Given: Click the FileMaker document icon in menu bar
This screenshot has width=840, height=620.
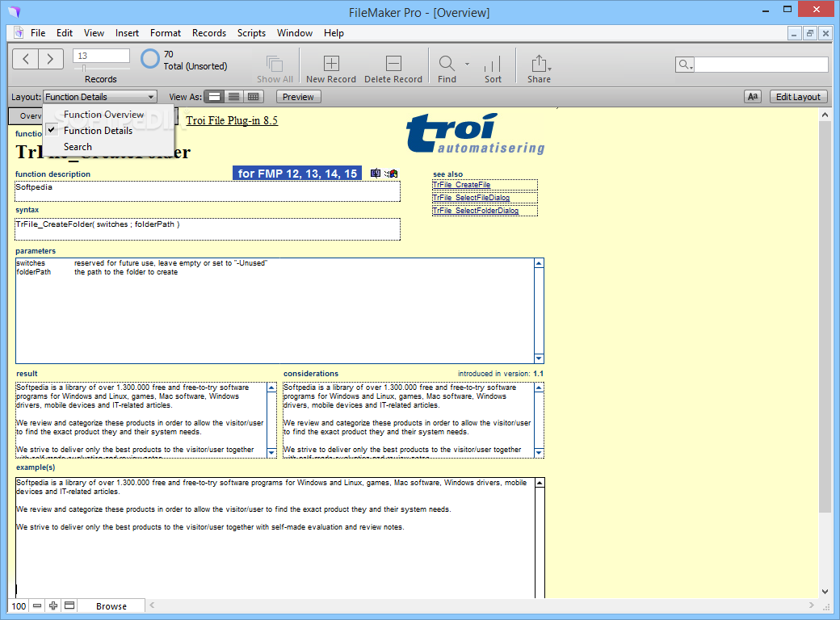Looking at the screenshot, I should click(x=19, y=32).
